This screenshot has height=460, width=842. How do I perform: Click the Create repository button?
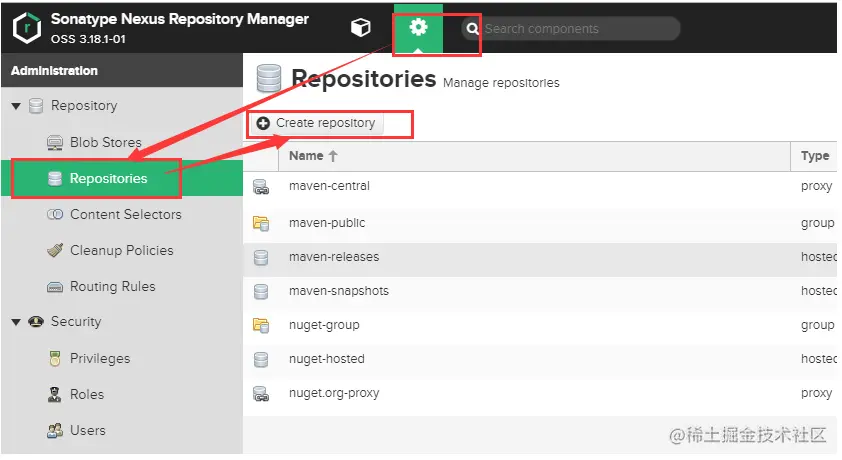pos(316,123)
